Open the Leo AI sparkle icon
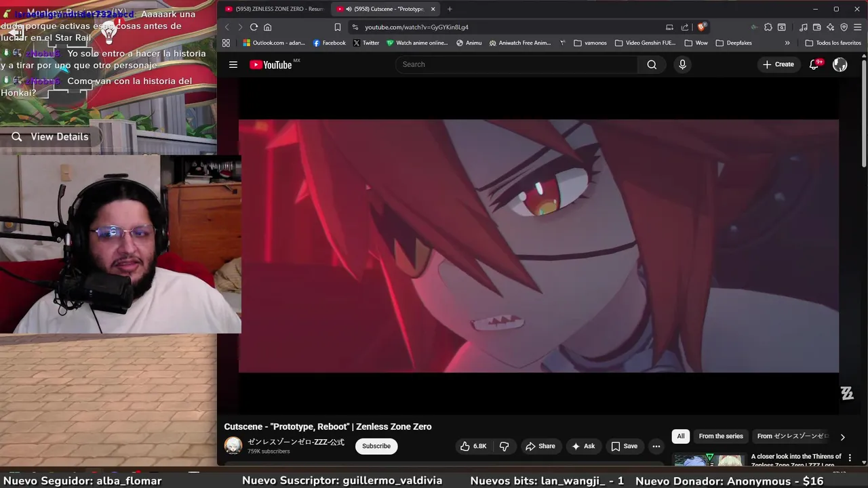Screen dimensions: 868x488 (831, 27)
